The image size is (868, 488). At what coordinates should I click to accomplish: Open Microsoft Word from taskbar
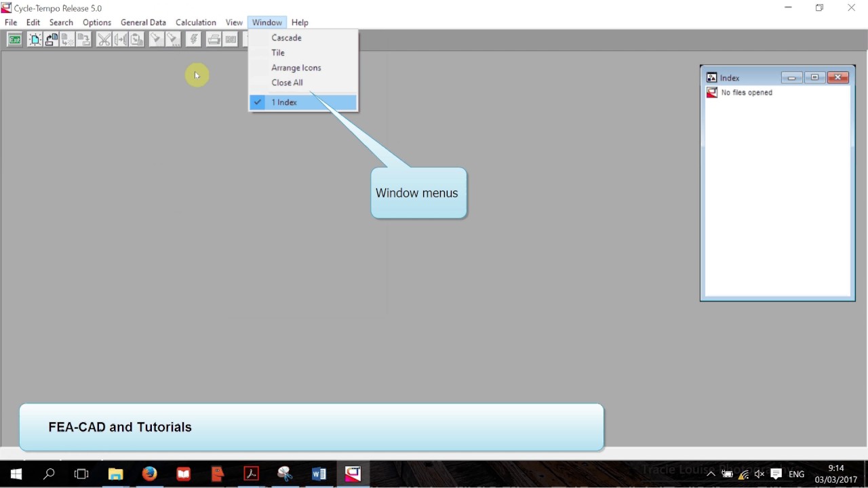point(319,474)
